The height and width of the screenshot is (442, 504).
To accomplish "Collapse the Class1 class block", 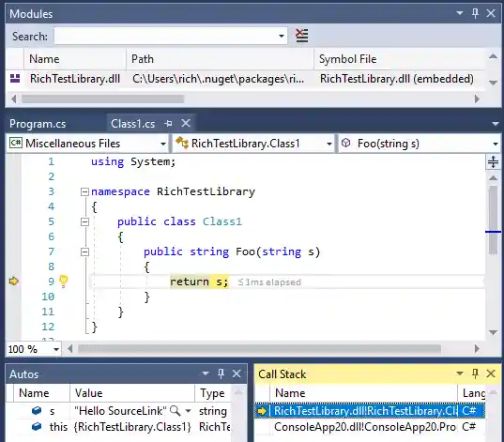I will tap(84, 221).
